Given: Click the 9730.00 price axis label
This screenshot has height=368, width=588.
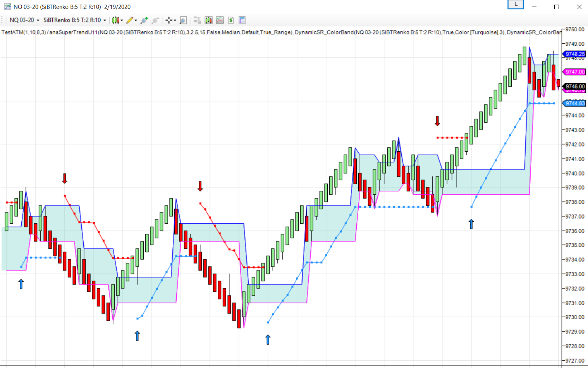Looking at the screenshot, I should pyautogui.click(x=575, y=317).
